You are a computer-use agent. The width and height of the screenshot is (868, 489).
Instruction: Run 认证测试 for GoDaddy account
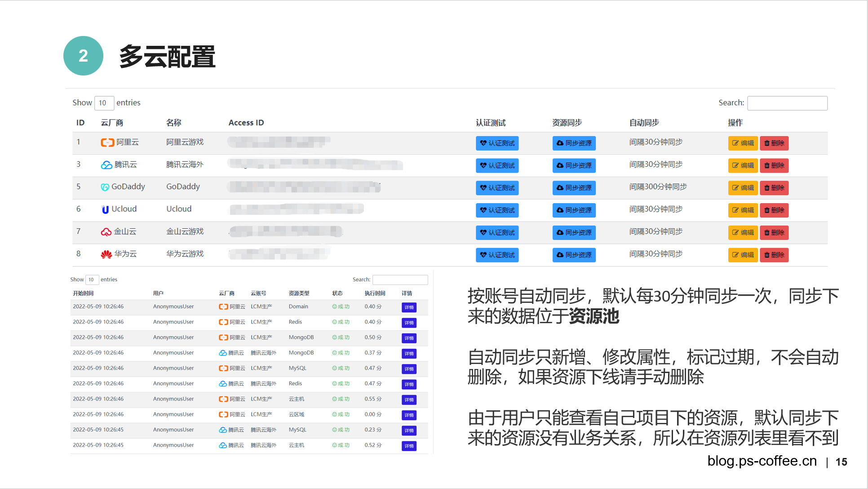(x=497, y=188)
